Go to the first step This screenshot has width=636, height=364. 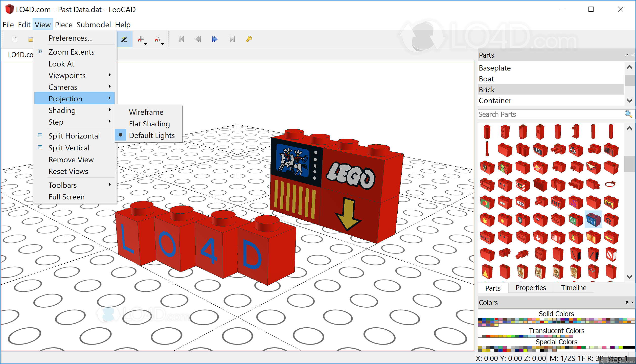181,39
